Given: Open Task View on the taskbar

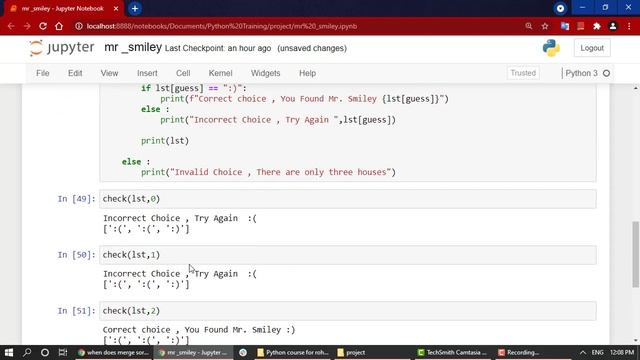Looking at the screenshot, I should tap(62, 352).
